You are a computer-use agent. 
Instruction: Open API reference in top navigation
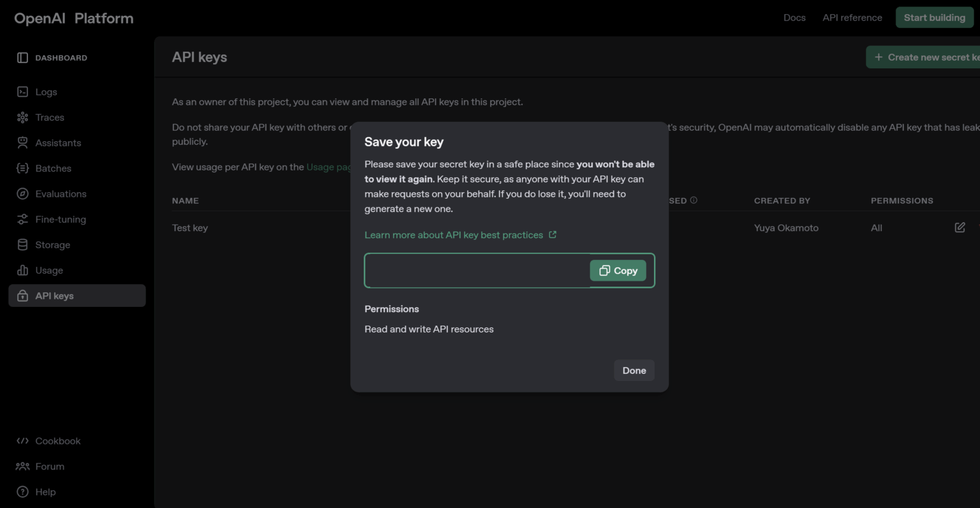(852, 18)
